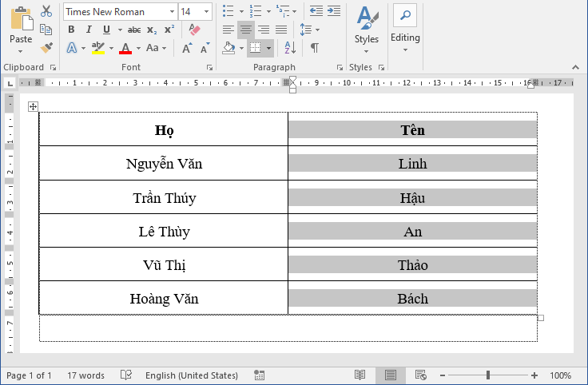Toggle Underline formatting
This screenshot has width=588, height=385.
click(106, 30)
